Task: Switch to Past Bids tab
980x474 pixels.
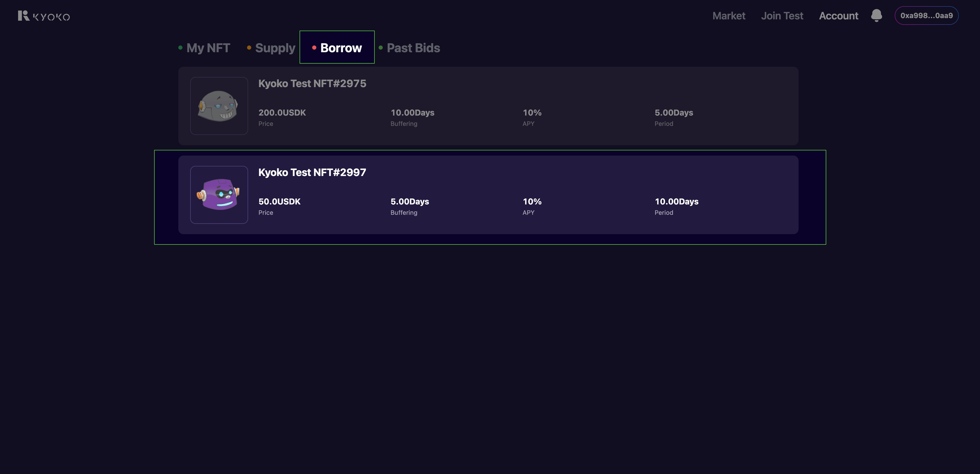Action: [x=409, y=48]
